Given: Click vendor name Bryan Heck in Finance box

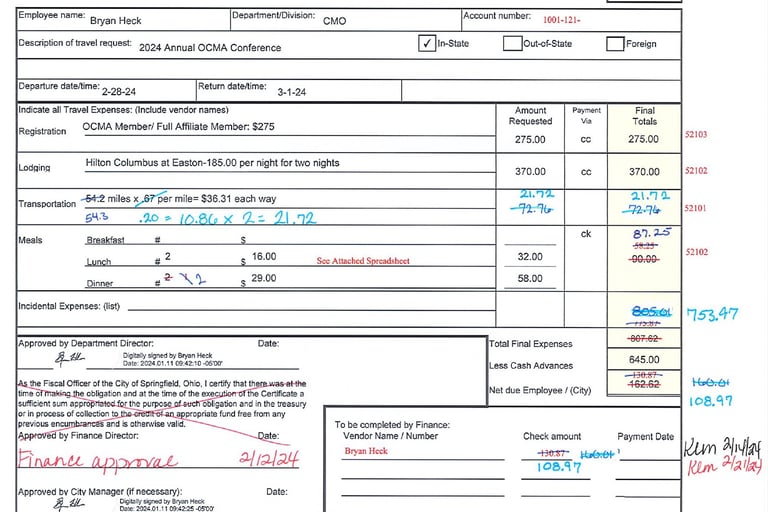Looking at the screenshot, I should click(x=366, y=451).
